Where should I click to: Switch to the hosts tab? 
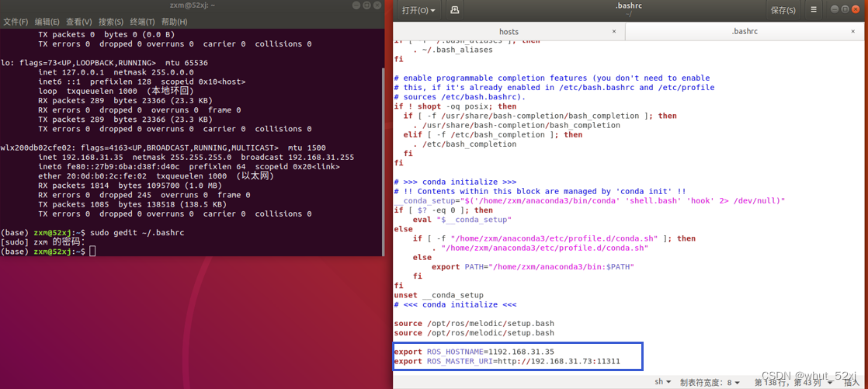(x=509, y=32)
